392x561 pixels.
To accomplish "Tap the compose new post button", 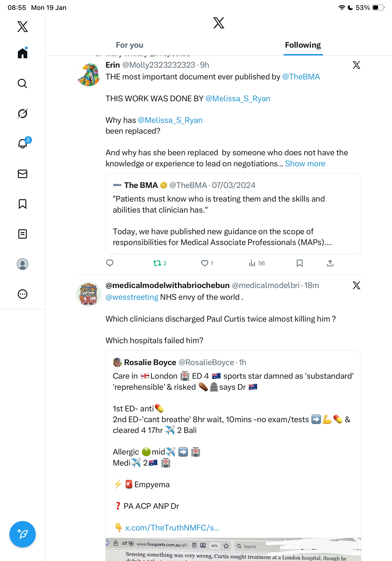I will (x=23, y=534).
